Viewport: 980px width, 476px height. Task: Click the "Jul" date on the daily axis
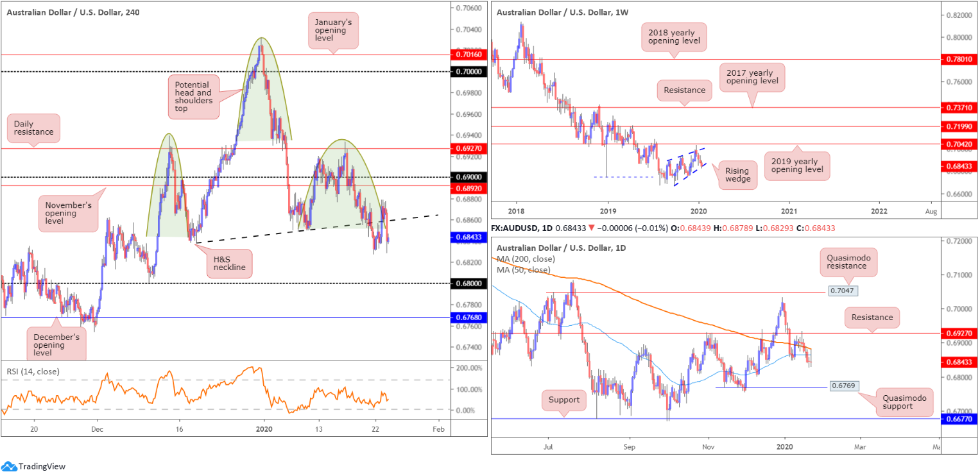pyautogui.click(x=549, y=446)
